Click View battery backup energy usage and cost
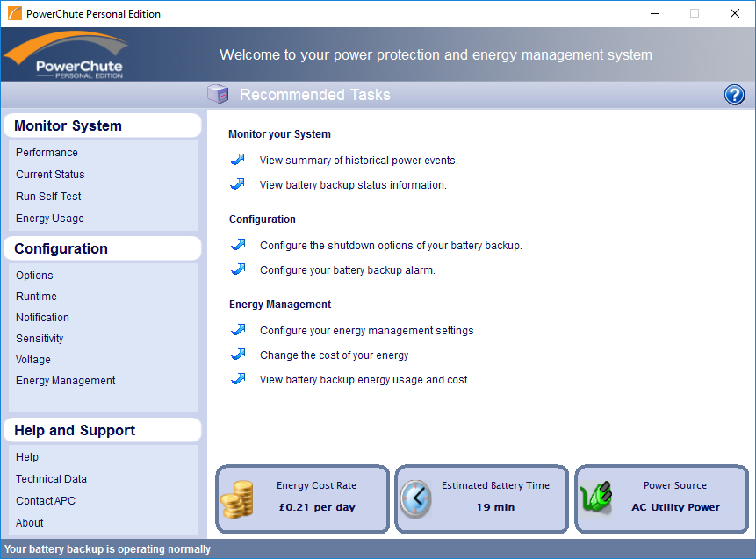 coord(364,380)
